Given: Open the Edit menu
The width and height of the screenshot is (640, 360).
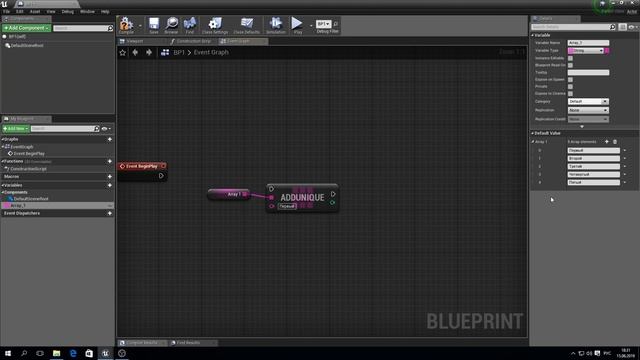Looking at the screenshot, I should click(20, 11).
